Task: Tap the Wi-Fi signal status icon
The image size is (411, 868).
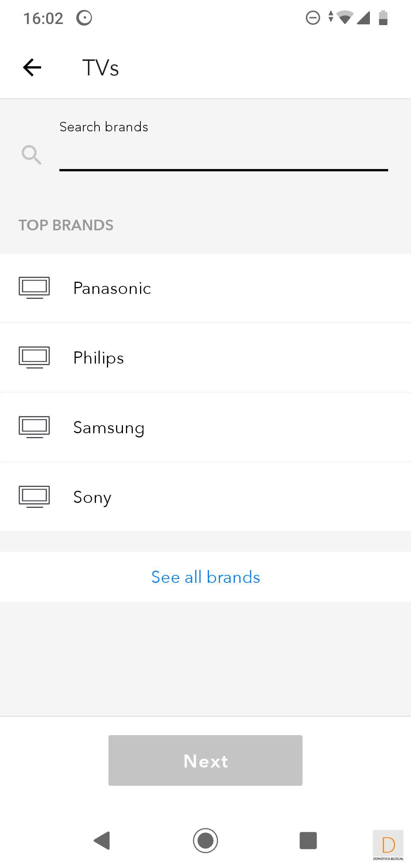Action: click(x=345, y=18)
